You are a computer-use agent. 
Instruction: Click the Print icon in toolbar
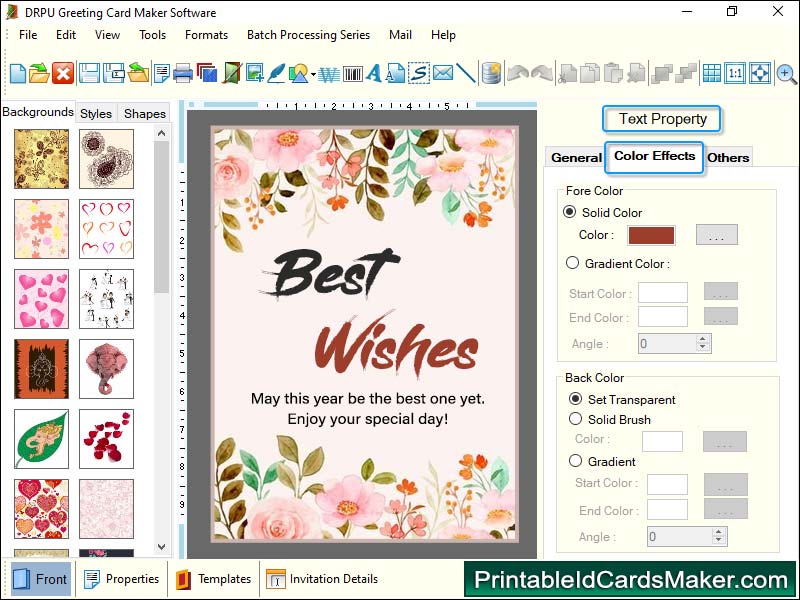pos(183,73)
